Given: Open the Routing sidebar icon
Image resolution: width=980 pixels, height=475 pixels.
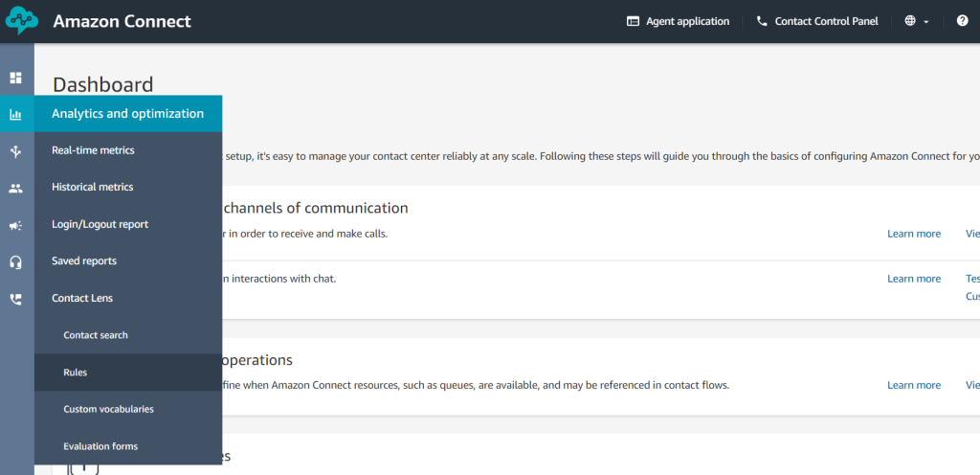Looking at the screenshot, I should coord(15,151).
